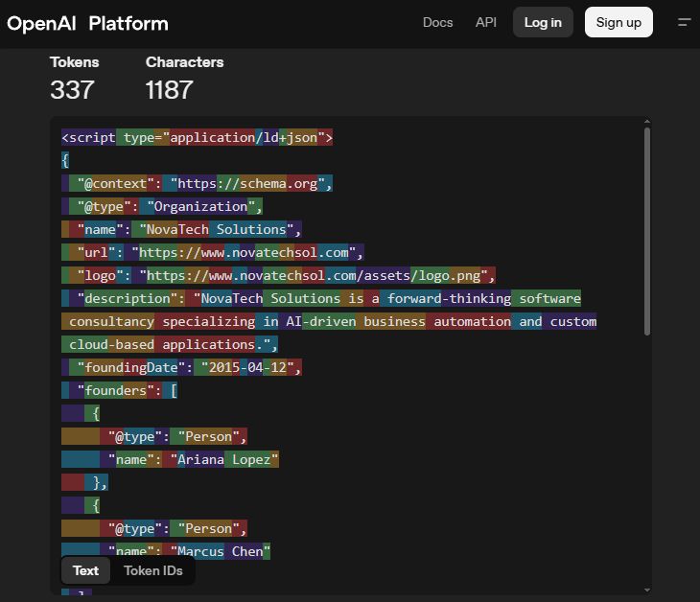Click the opening script tag line

[x=197, y=137]
